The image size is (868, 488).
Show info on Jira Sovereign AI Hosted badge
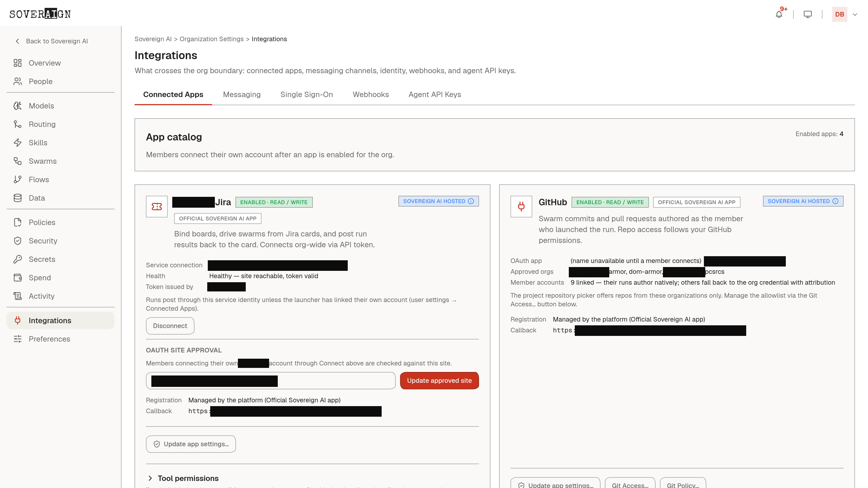471,201
